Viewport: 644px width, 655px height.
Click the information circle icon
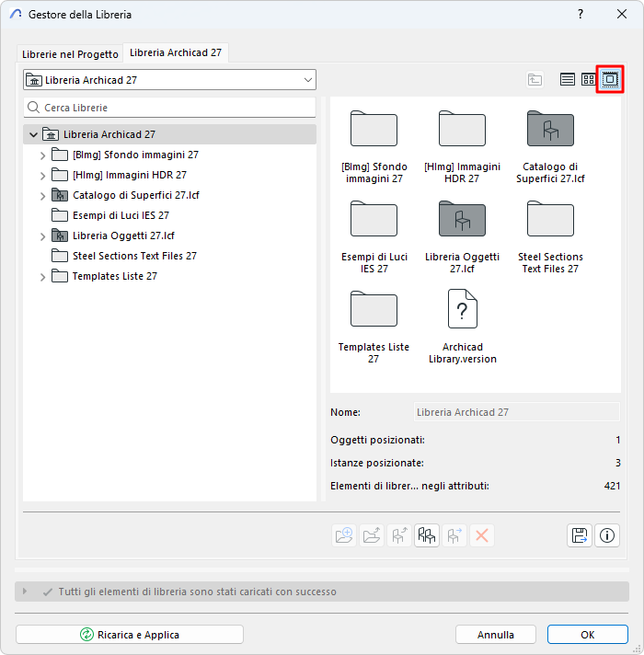607,535
